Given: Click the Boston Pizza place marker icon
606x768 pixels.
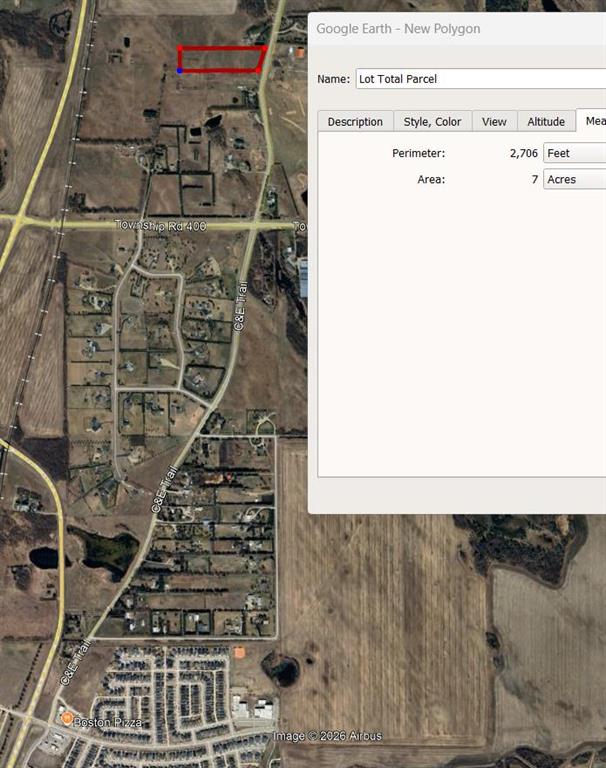Looking at the screenshot, I should point(66,719).
